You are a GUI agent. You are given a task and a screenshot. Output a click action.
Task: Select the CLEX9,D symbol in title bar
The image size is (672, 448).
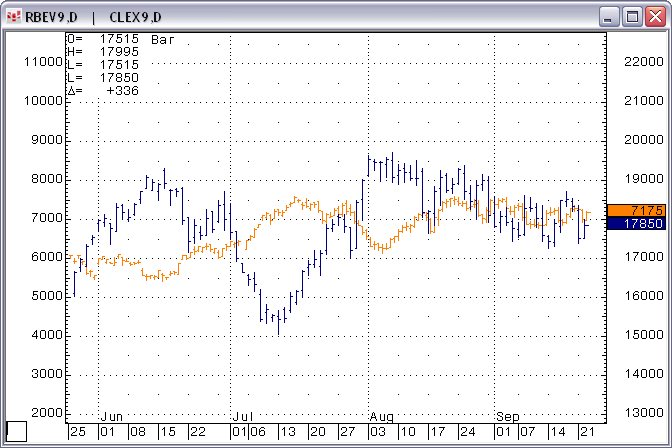134,16
